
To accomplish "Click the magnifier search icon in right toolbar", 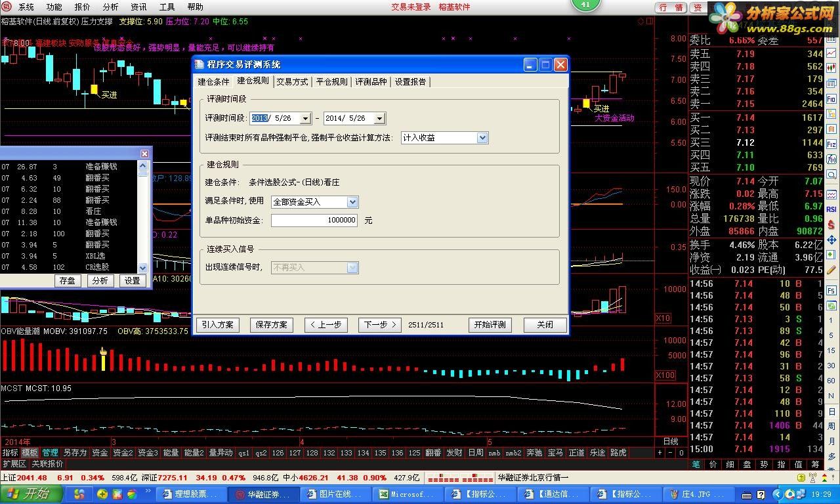I will tap(831, 174).
